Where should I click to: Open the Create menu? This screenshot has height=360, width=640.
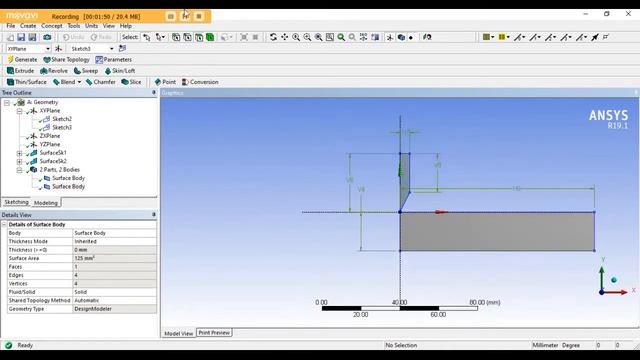click(28, 26)
